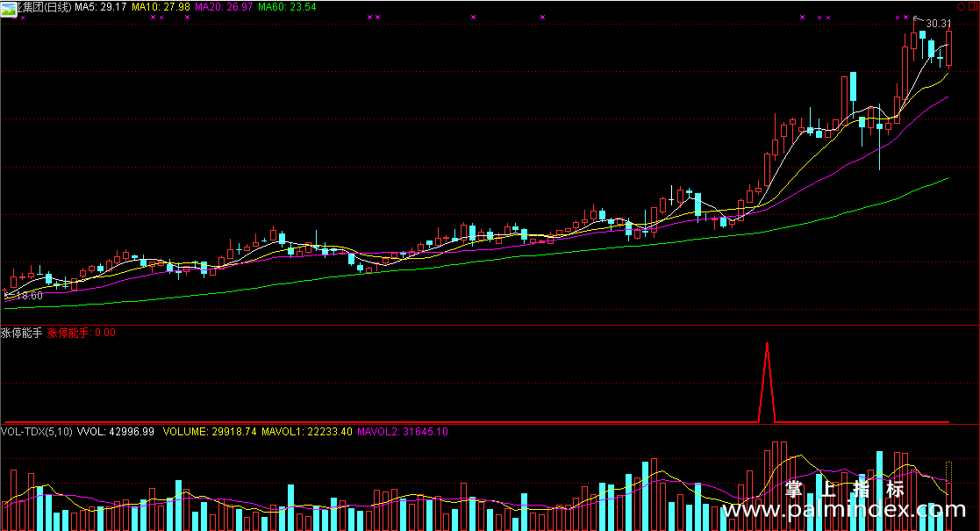Click the VOLUME: 29918.74 value

click(210, 432)
